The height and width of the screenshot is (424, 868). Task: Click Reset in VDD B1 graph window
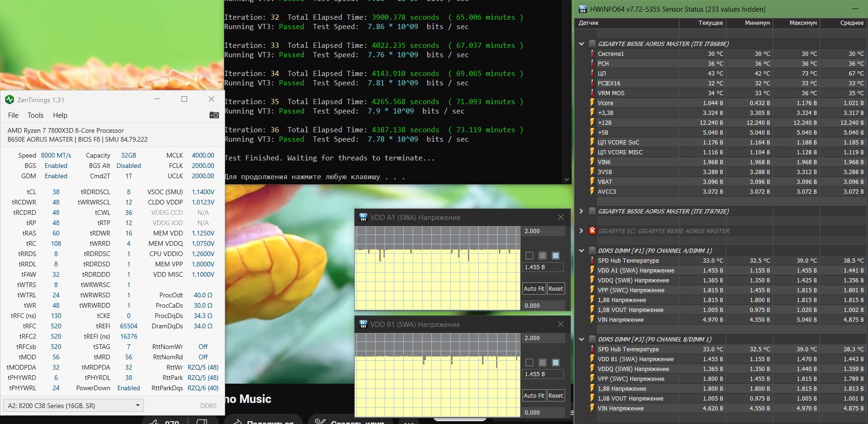(556, 395)
